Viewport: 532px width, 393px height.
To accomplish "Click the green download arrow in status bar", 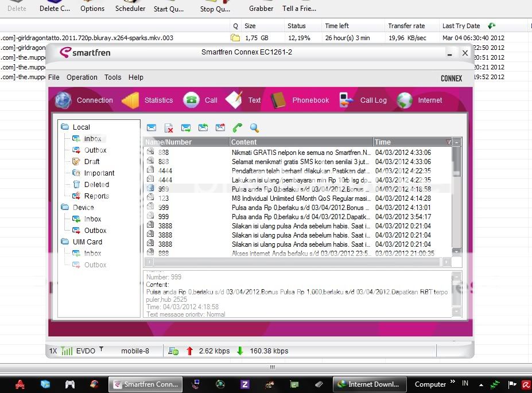I will tap(240, 351).
